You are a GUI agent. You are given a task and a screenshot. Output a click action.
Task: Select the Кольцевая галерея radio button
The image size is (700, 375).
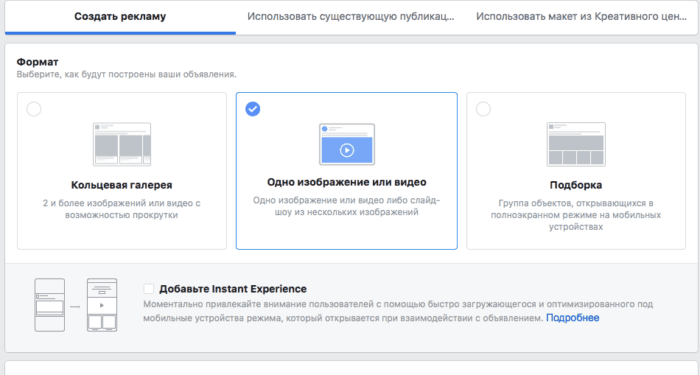click(x=34, y=109)
